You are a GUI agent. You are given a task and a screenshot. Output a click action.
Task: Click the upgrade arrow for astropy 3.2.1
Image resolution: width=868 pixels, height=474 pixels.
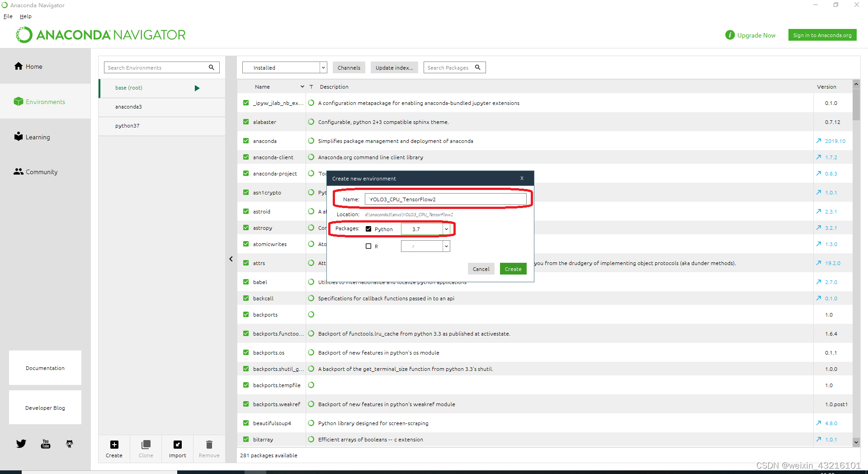pos(819,228)
